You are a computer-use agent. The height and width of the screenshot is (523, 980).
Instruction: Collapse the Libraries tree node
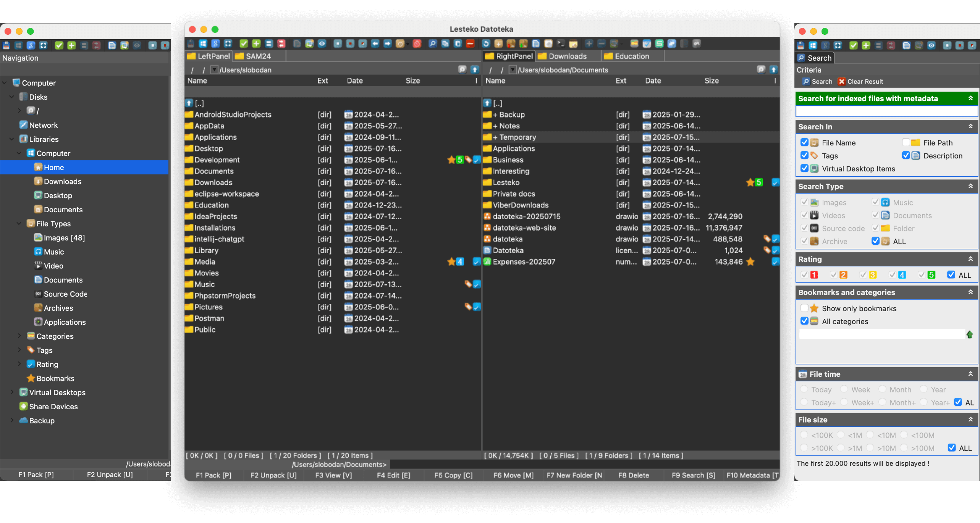tap(12, 139)
